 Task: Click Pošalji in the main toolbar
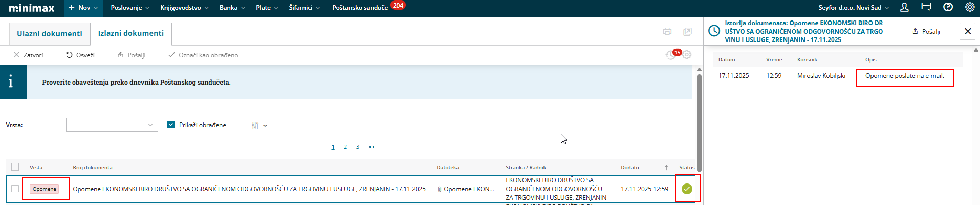[132, 55]
